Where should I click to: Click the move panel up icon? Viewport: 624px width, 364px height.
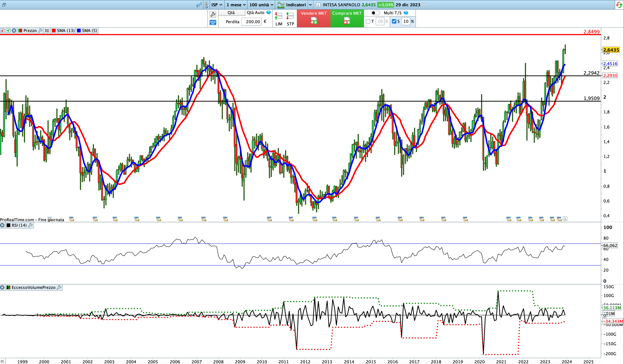(x=8, y=31)
